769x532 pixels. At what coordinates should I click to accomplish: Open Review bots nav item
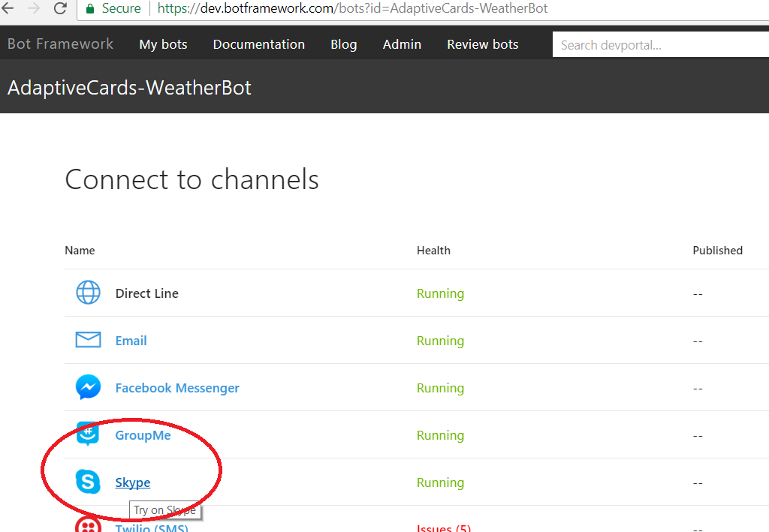point(483,44)
